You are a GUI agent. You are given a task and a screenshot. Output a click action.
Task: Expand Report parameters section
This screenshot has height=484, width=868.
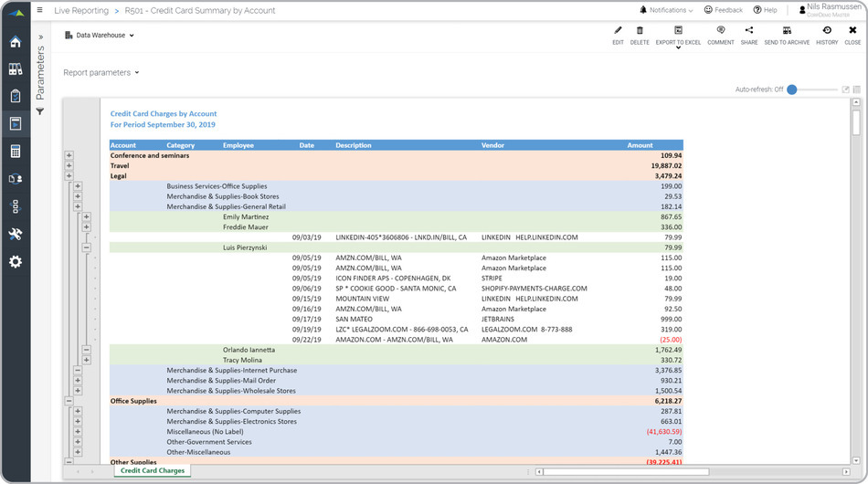click(x=101, y=72)
